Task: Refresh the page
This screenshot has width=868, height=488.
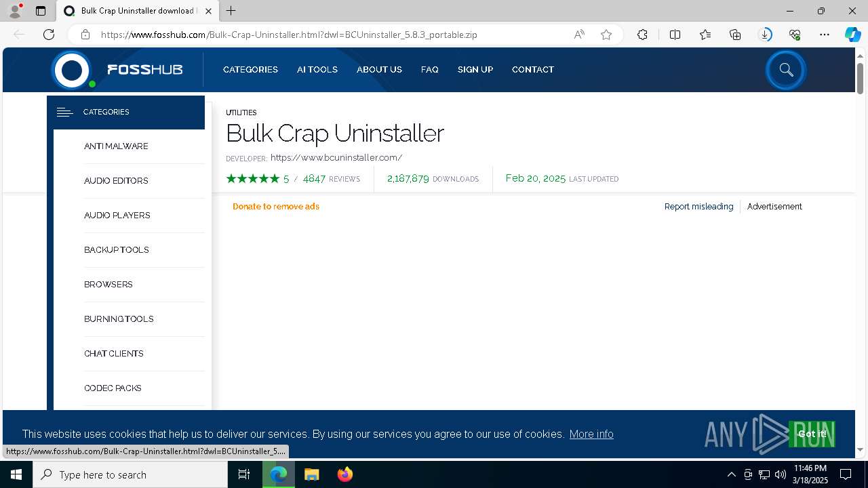Action: tap(49, 35)
